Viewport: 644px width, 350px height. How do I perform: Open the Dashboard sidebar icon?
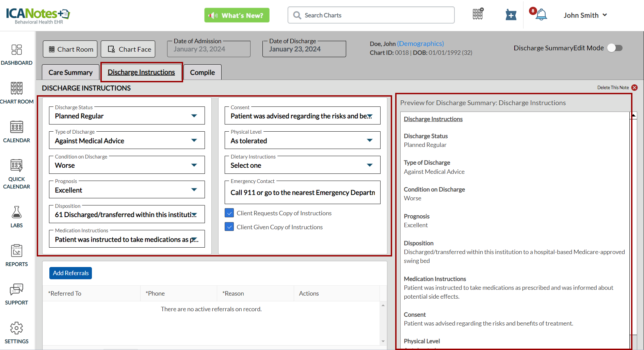16,50
